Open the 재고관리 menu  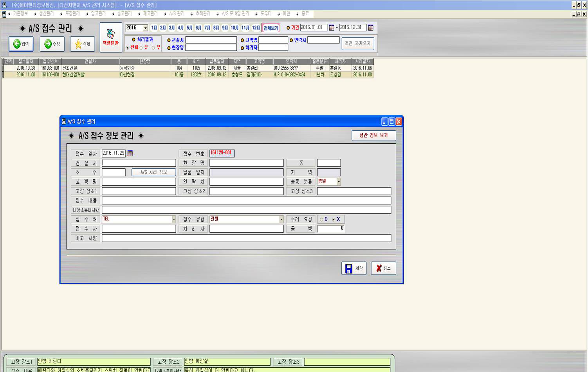150,14
